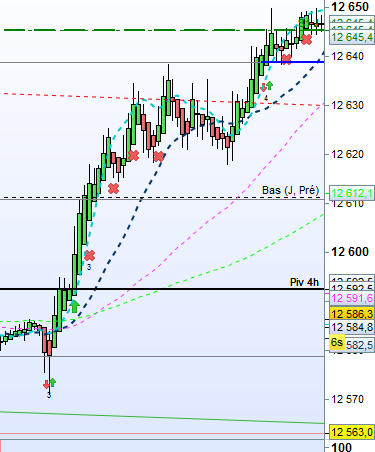
Task: Click the Bas (J, Pré) line label
Action: [290, 190]
